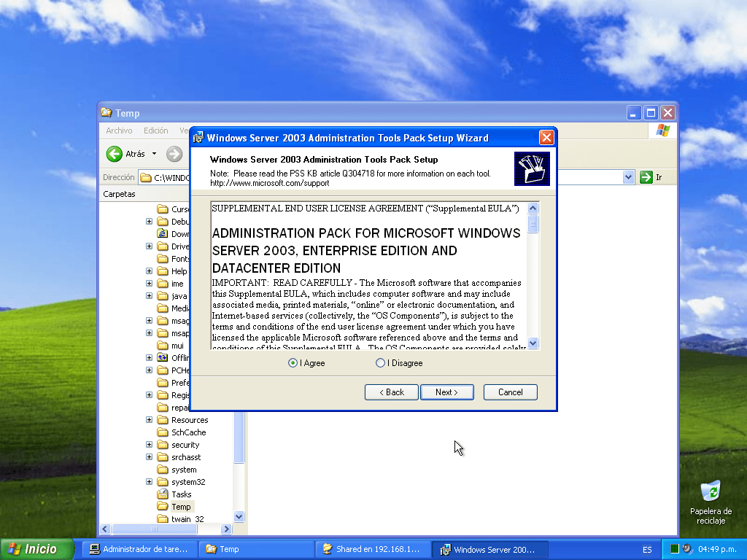This screenshot has width=747, height=560.
Task: Expand the security folder tree node
Action: [150, 445]
